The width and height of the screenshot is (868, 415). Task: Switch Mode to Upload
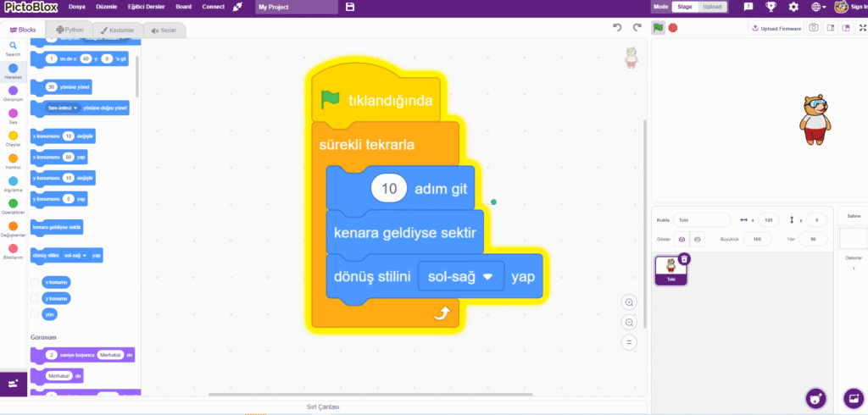(x=713, y=7)
